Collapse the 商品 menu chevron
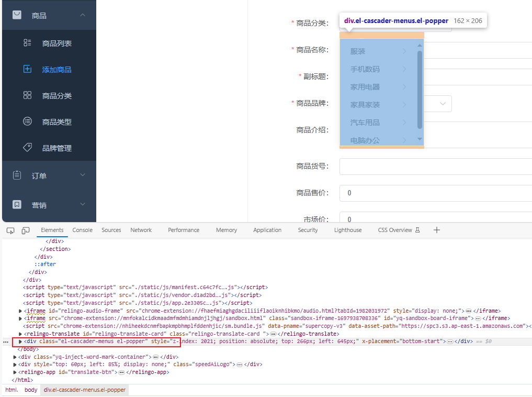The image size is (532, 397). click(82, 15)
